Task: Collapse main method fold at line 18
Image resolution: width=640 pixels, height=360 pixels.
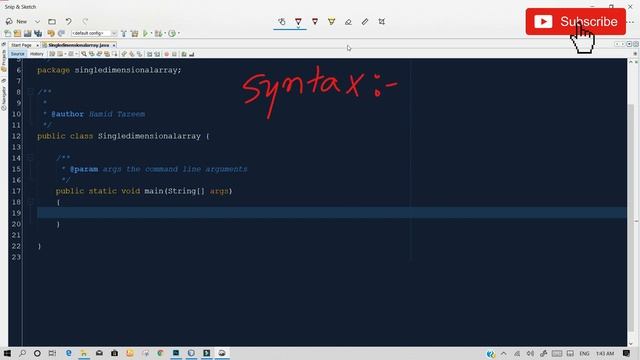Action: click(x=30, y=202)
